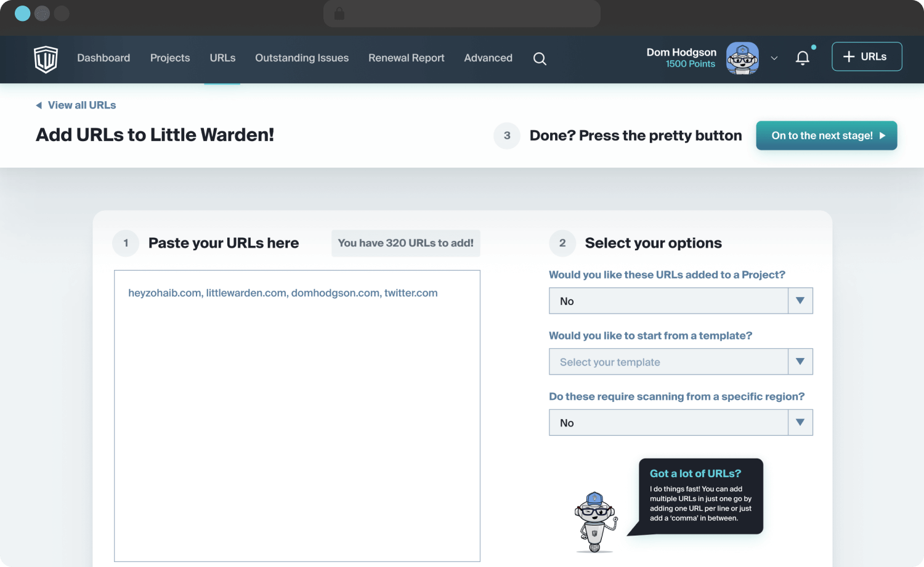Viewport: 924px width, 567px height.
Task: Click the + URLs button
Action: pos(867,57)
